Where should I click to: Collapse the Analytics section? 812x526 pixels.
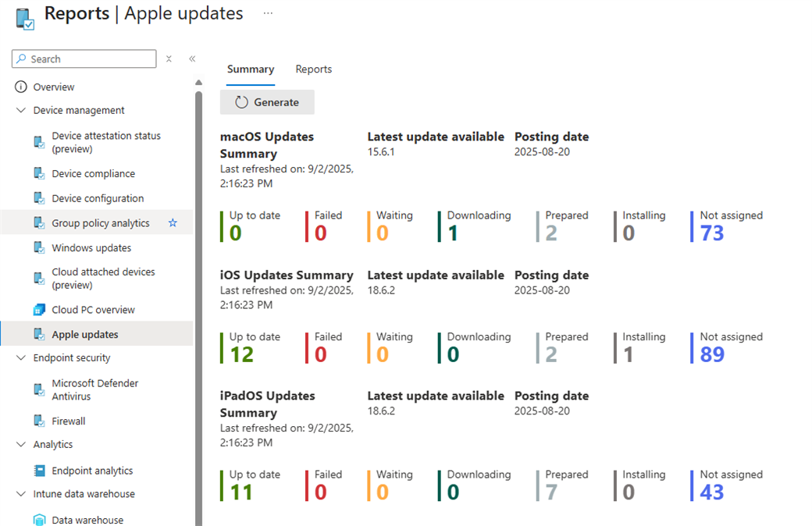(21, 444)
